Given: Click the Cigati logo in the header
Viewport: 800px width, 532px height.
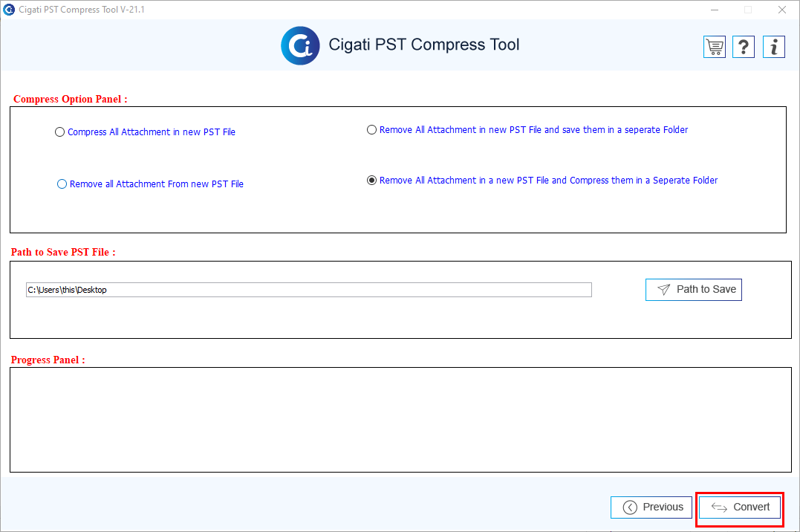Looking at the screenshot, I should tap(301, 45).
